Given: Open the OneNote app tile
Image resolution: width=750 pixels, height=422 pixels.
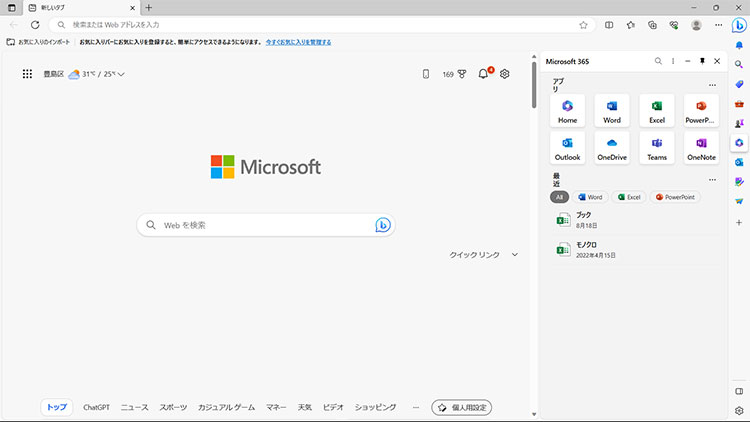Looking at the screenshot, I should click(701, 147).
